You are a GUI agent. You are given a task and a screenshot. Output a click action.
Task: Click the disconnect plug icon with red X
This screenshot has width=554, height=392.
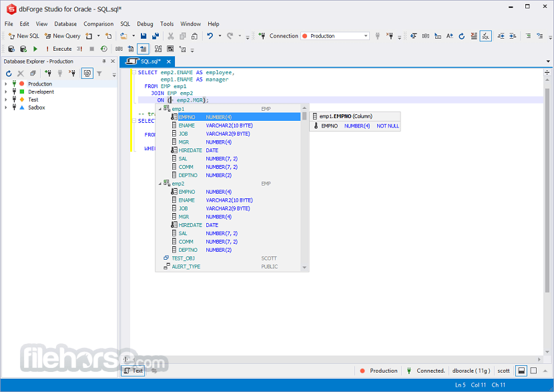tap(389, 36)
